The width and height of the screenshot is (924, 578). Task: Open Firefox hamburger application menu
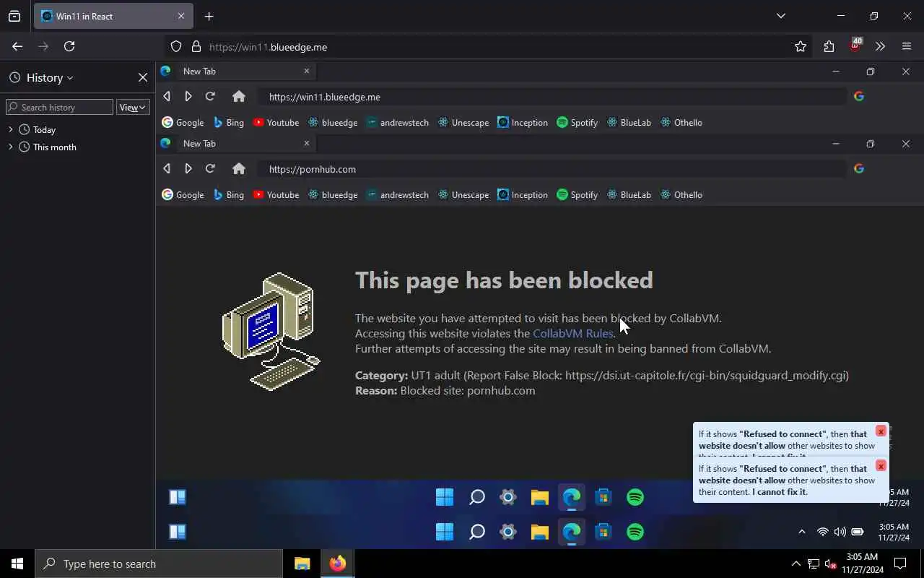[907, 46]
